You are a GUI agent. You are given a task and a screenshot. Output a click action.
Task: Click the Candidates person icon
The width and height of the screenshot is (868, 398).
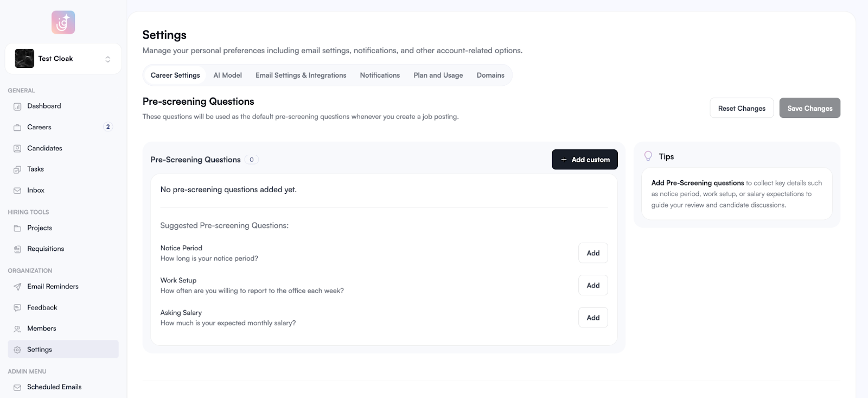17,148
